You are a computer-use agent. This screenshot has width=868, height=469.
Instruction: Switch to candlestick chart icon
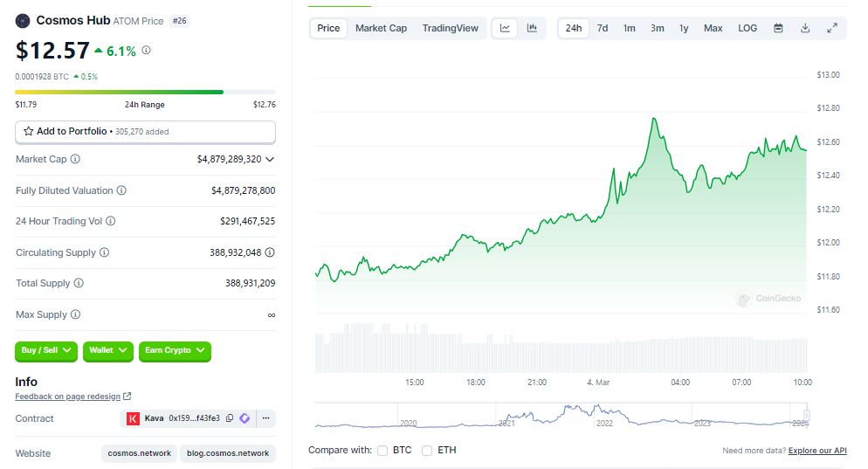532,28
